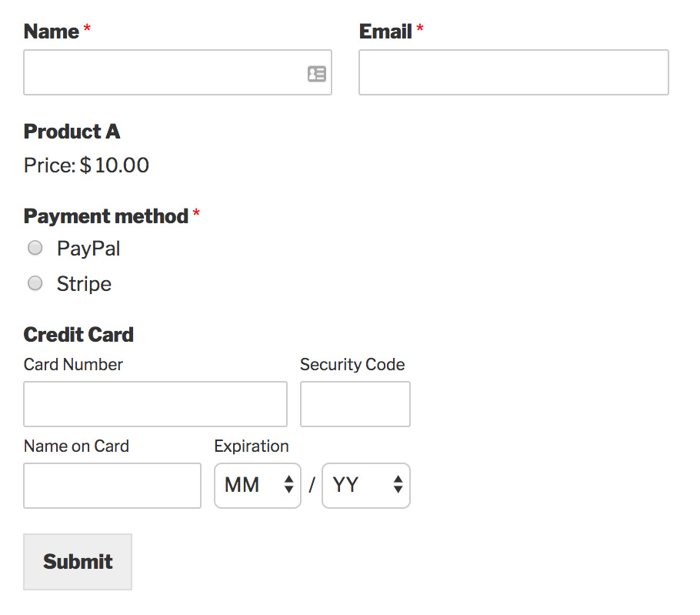Click the stepper arrows on MM dropdown
This screenshot has height=615, width=700.
pos(289,486)
